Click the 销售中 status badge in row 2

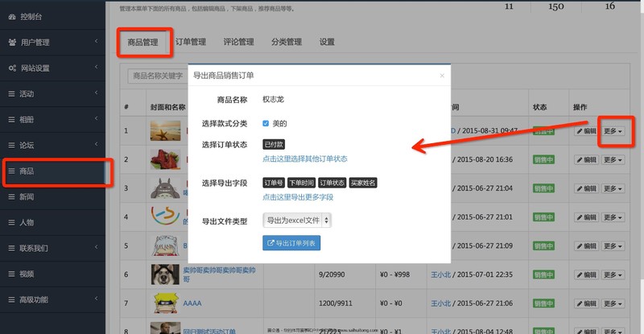[x=544, y=160]
